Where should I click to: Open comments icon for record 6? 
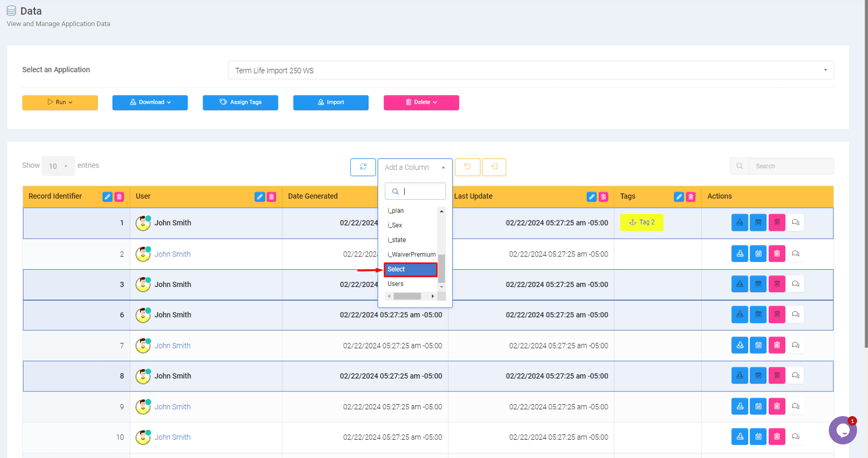tap(795, 315)
